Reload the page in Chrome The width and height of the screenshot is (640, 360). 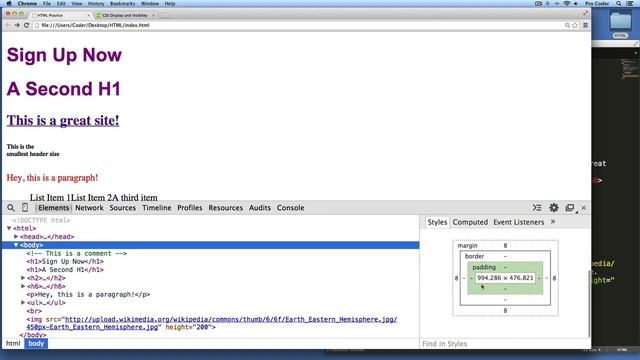pyautogui.click(x=27, y=25)
